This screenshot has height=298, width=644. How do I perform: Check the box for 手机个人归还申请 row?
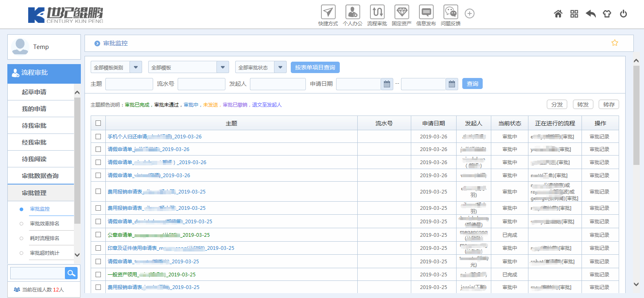point(98,137)
